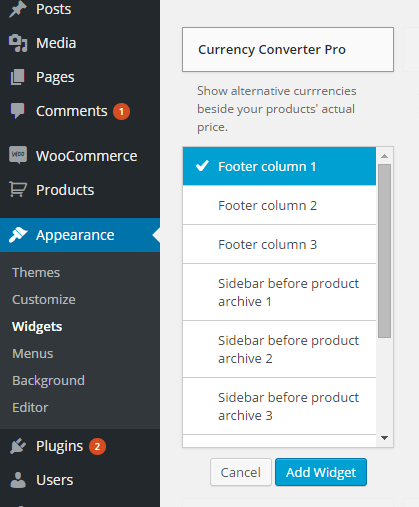Choose Sidebar before product archive 2
This screenshot has width=419, height=507.
pyautogui.click(x=279, y=349)
